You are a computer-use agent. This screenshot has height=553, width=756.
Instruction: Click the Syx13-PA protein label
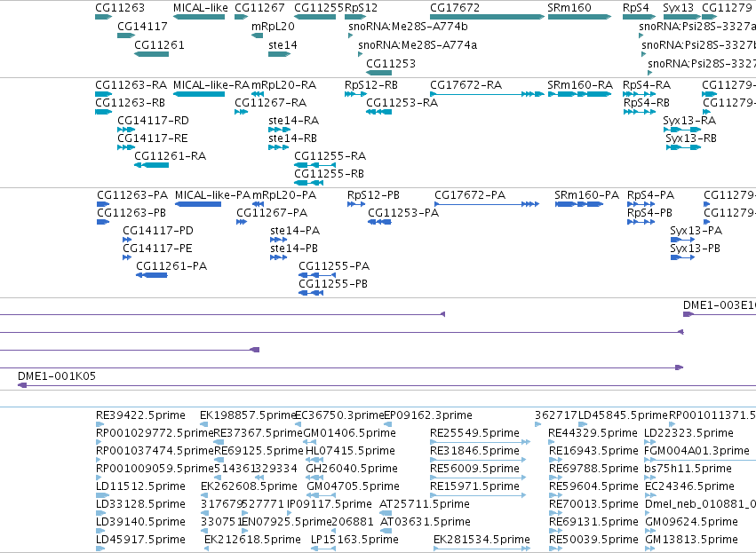click(696, 231)
